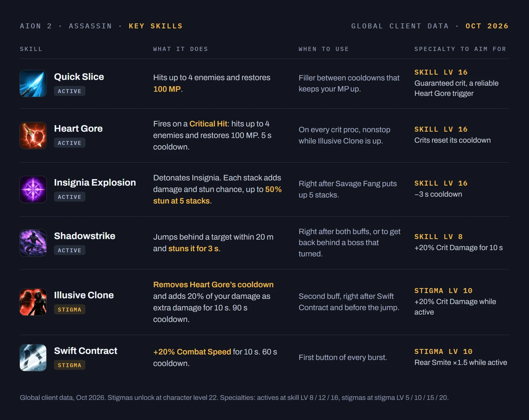Select the "WHAT IT DOES" column header

pos(181,49)
